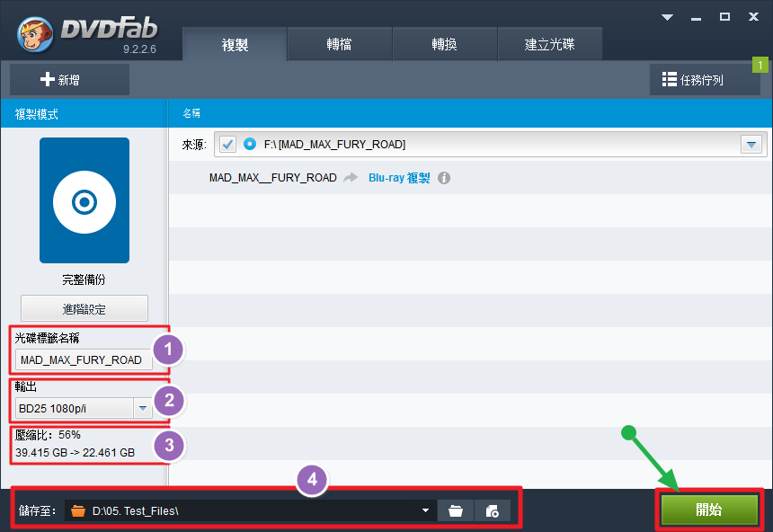This screenshot has width=773, height=532.
Task: Select the 轉換 tab
Action: [444, 44]
